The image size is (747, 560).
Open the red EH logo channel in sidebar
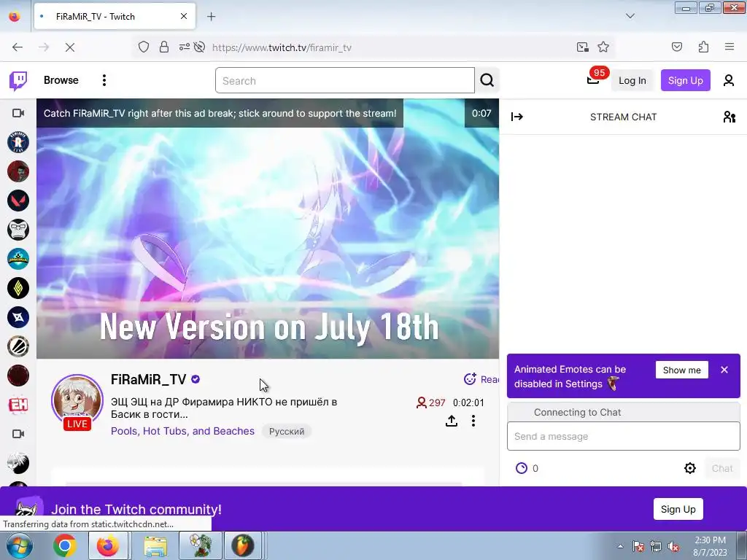(18, 405)
